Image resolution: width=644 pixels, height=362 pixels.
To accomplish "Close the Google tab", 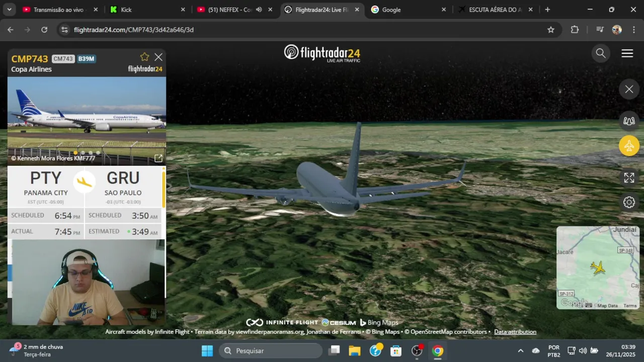I will coord(444,10).
